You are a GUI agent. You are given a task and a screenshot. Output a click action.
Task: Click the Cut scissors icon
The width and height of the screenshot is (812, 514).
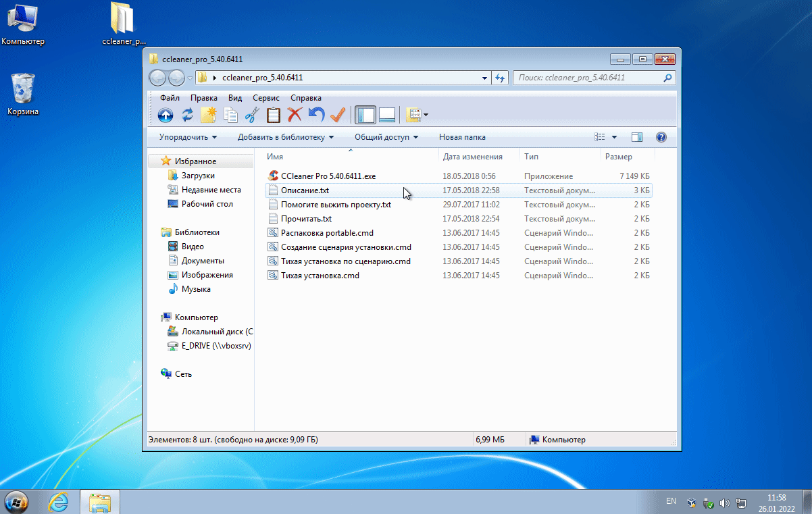pyautogui.click(x=252, y=115)
